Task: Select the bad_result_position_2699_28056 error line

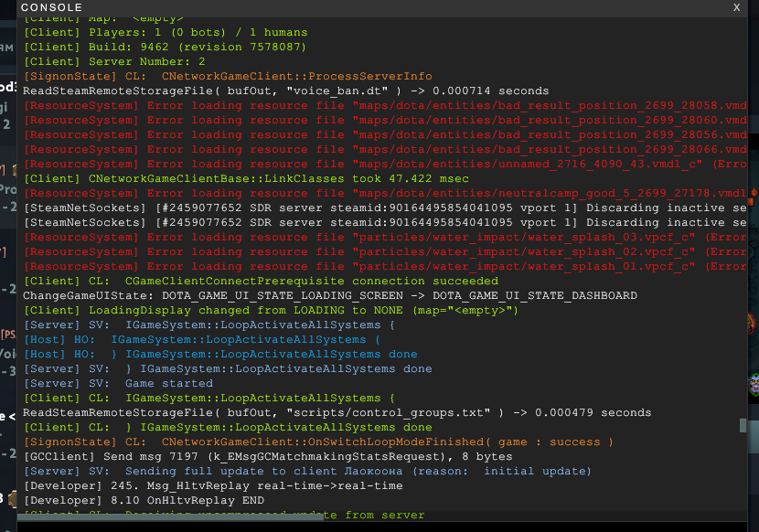Action: [x=385, y=134]
